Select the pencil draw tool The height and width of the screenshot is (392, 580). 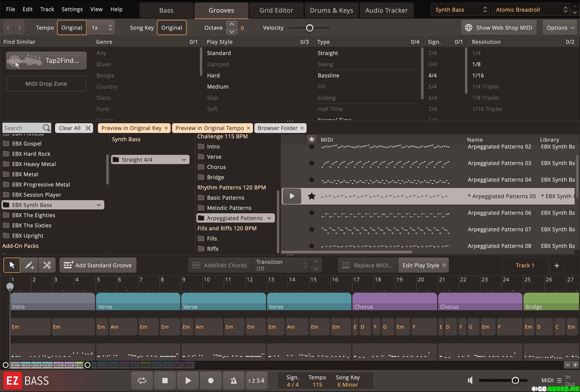point(29,265)
